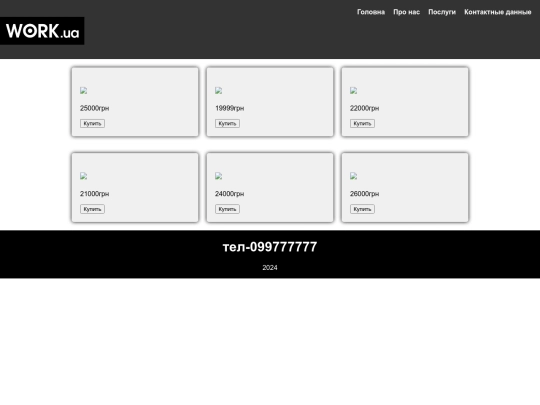Select the 21000грн price text
540x405 pixels.
[94, 194]
